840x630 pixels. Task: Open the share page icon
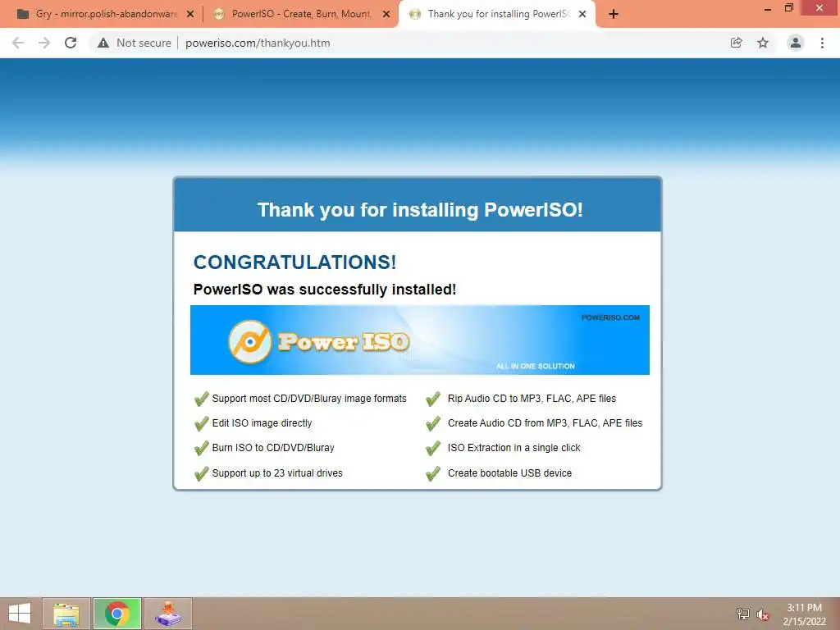[x=737, y=43]
